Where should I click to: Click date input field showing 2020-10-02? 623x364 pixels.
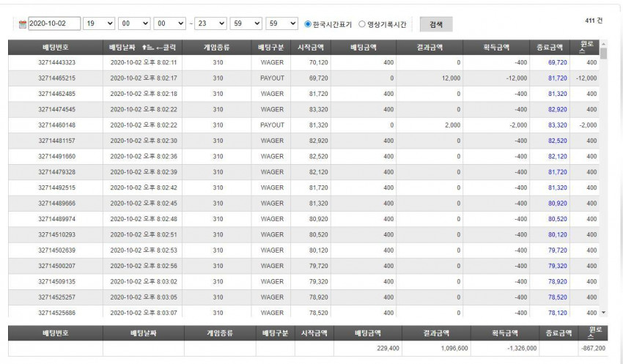(x=54, y=23)
